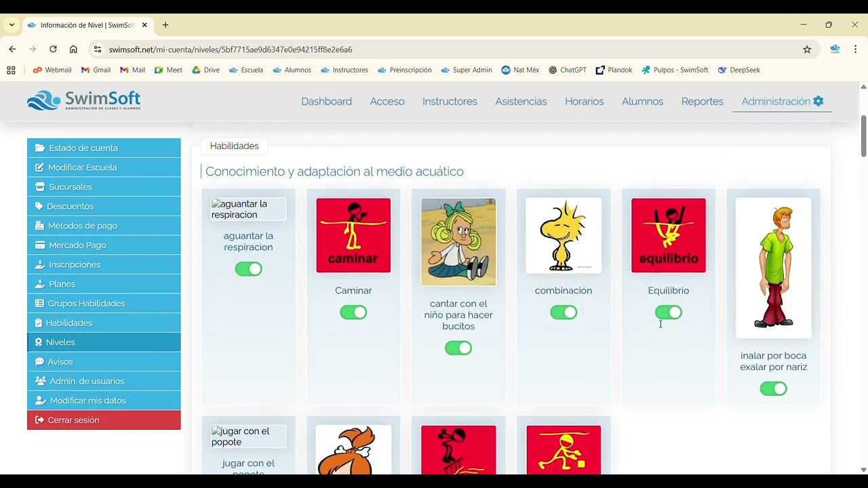The width and height of the screenshot is (868, 488).
Task: Open Admin. de usuarios in sidebar
Action: (104, 381)
